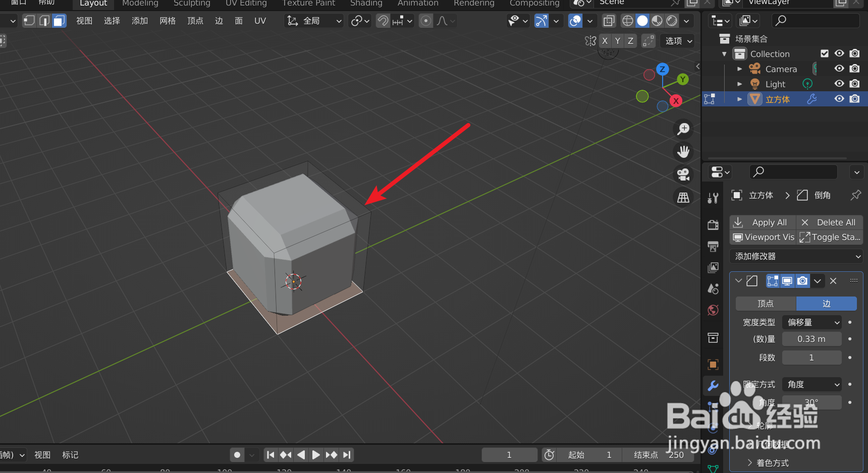Viewport: 868px width, 473px height.
Task: Click the bevel modifier type icon
Action: click(x=752, y=281)
